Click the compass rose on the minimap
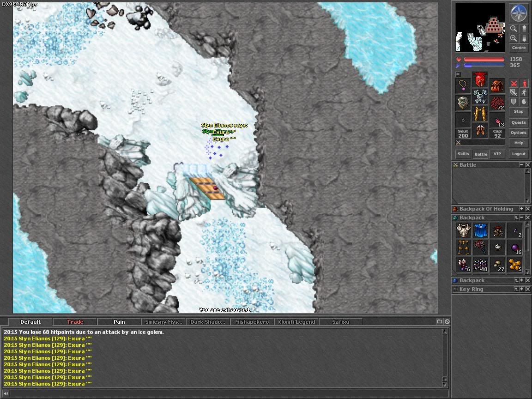 pyautogui.click(x=519, y=12)
